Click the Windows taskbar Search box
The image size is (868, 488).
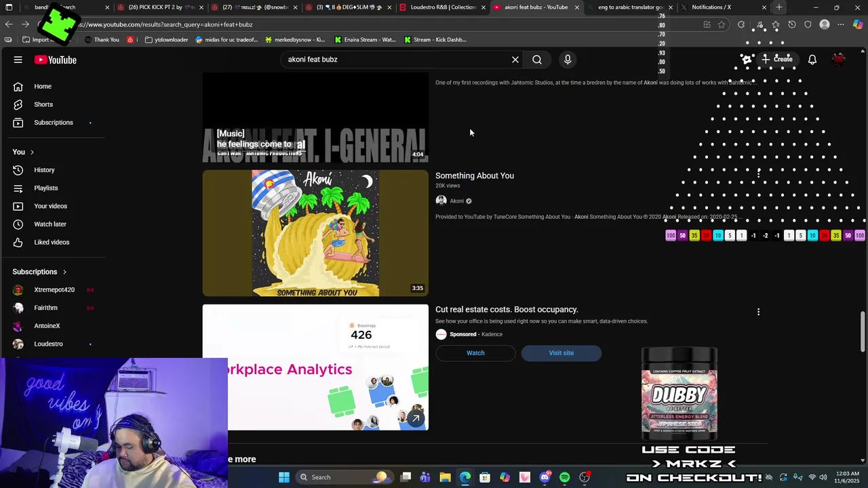[343, 477]
